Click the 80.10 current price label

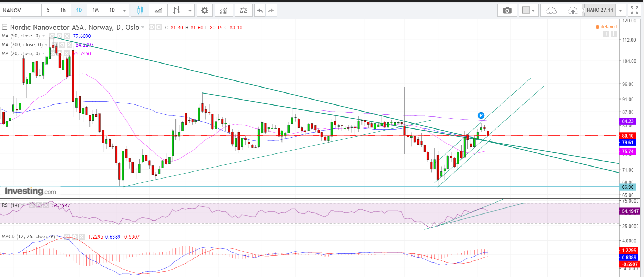[x=628, y=136]
